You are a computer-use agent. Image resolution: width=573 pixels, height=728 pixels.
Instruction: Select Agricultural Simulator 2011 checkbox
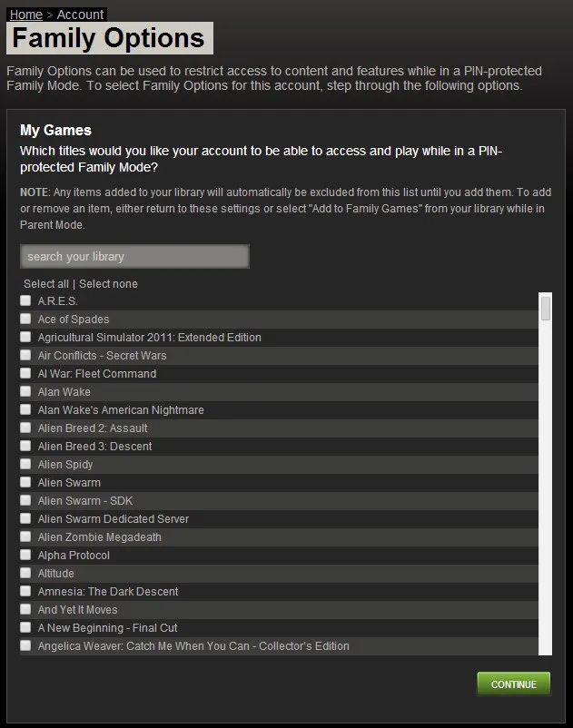tap(25, 337)
